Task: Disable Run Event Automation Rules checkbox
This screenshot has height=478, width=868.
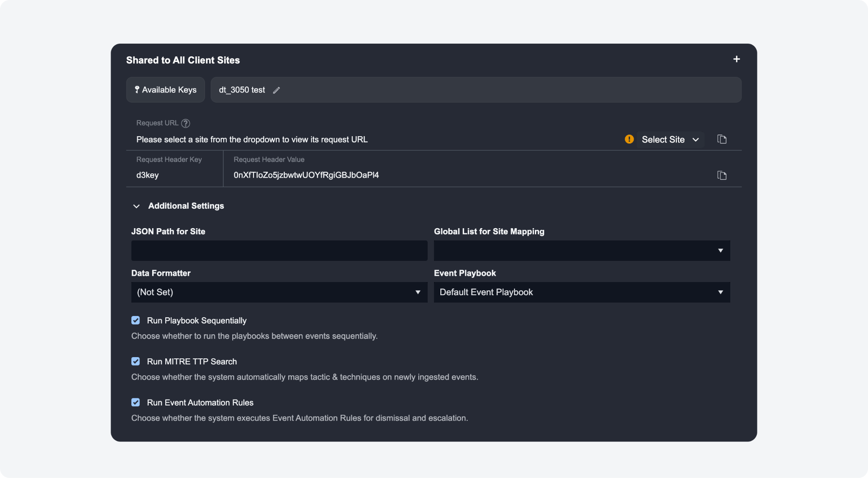Action: [x=136, y=403]
